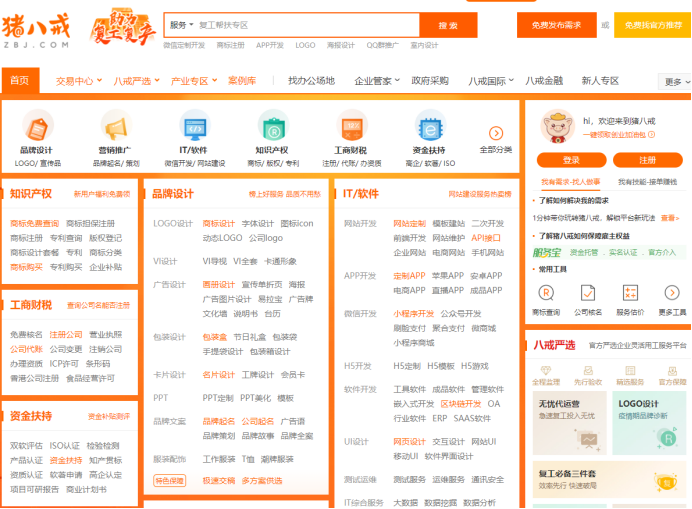The width and height of the screenshot is (692, 509).
Task: Click the 画册设计 link
Action: 218,285
